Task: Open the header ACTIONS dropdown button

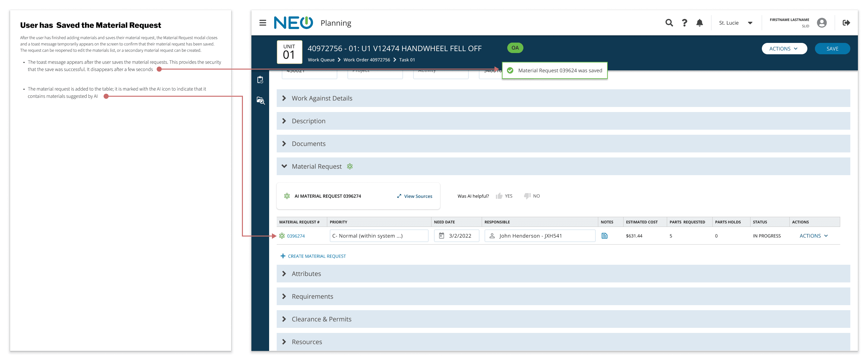Action: tap(784, 49)
